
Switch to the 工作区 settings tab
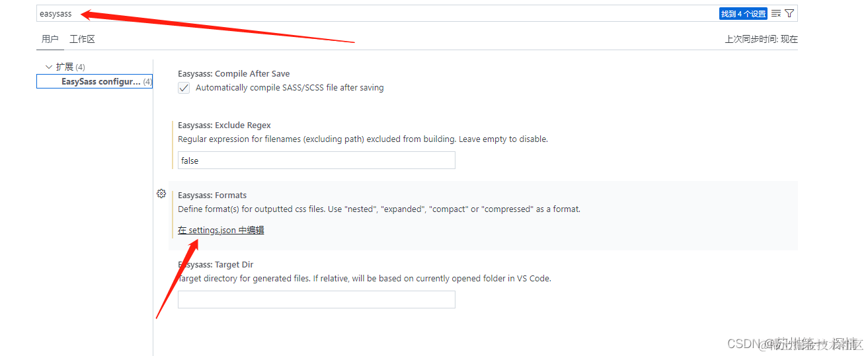83,39
